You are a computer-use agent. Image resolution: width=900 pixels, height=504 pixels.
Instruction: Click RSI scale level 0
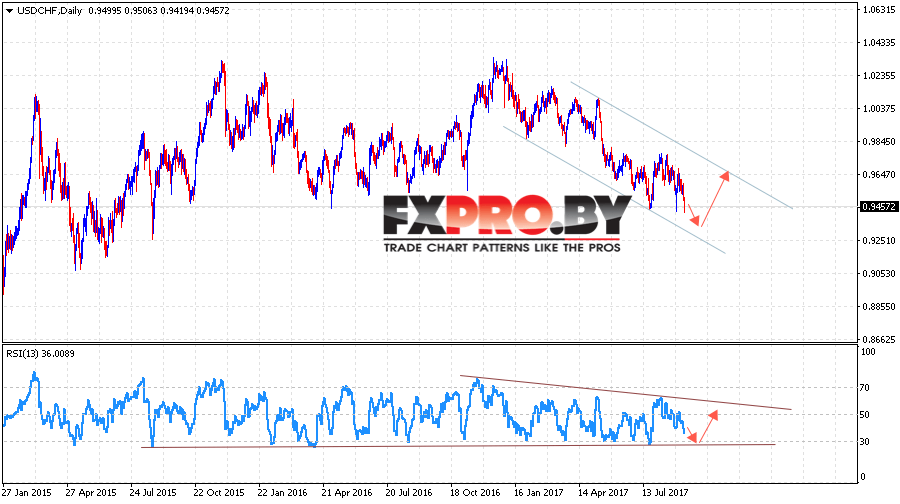[865, 477]
